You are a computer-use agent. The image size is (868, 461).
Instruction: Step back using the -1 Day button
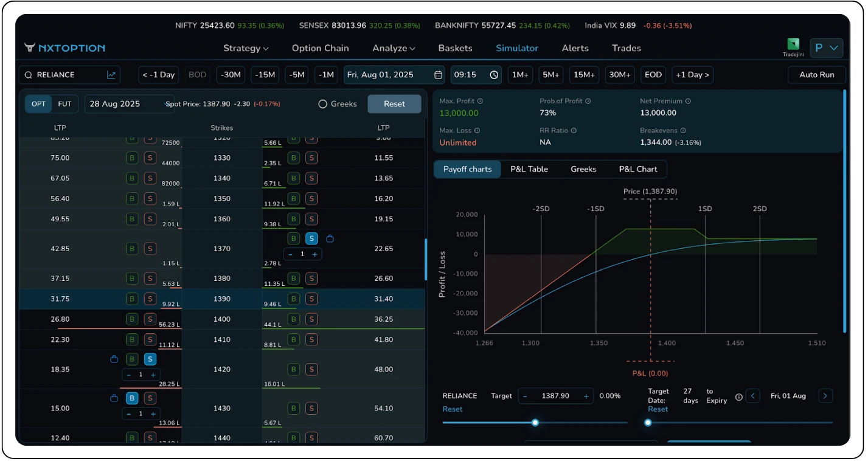158,75
